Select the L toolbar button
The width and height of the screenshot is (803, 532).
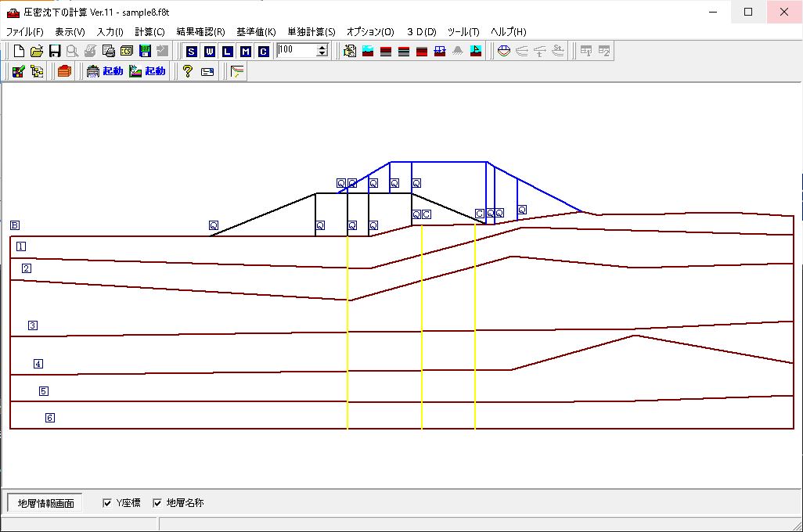point(228,51)
